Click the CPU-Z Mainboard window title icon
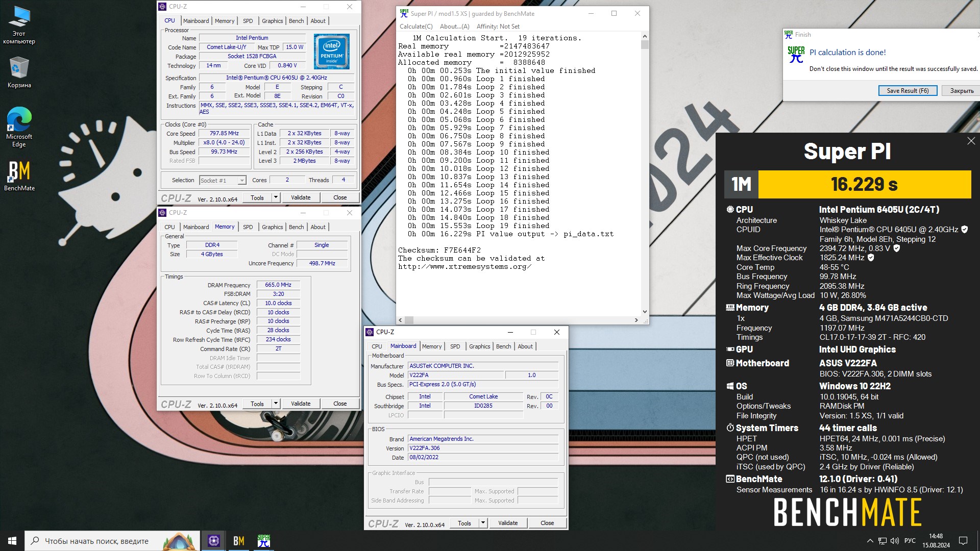Screen dimensions: 980x551 pos(370,332)
